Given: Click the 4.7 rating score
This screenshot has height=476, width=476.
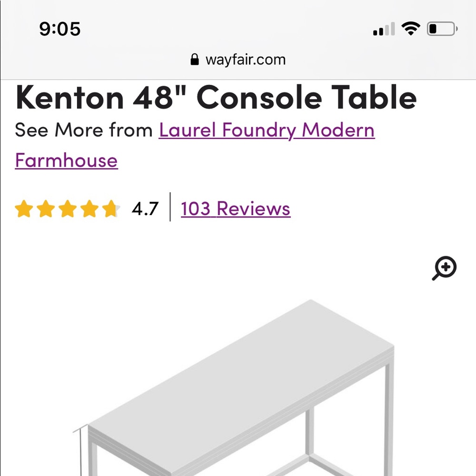Looking at the screenshot, I should coord(145,209).
